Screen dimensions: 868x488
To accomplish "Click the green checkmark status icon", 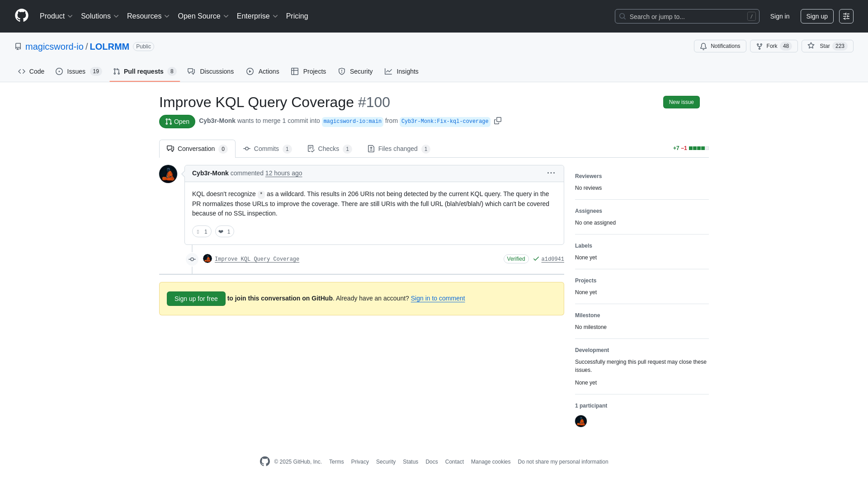I will (536, 259).
